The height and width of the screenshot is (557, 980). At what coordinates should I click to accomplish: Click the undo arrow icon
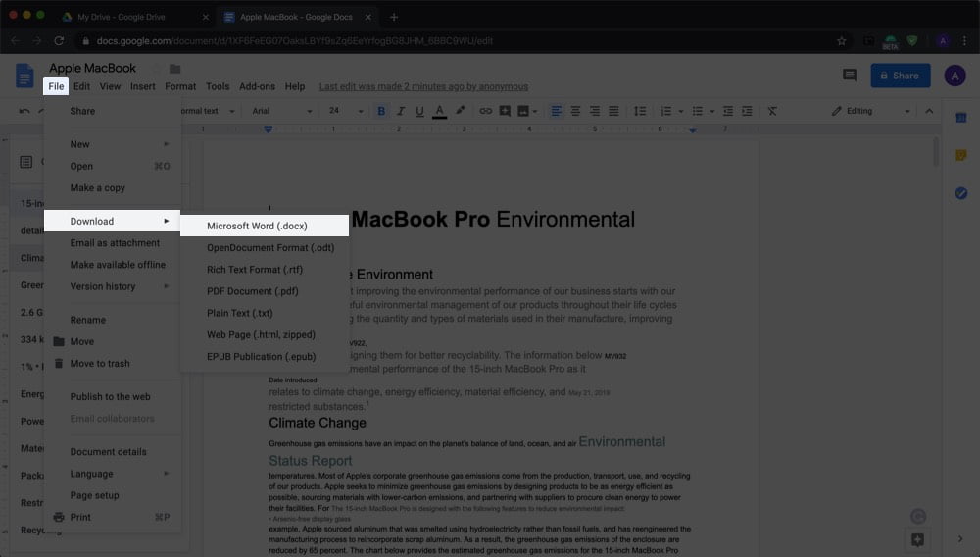coord(24,111)
